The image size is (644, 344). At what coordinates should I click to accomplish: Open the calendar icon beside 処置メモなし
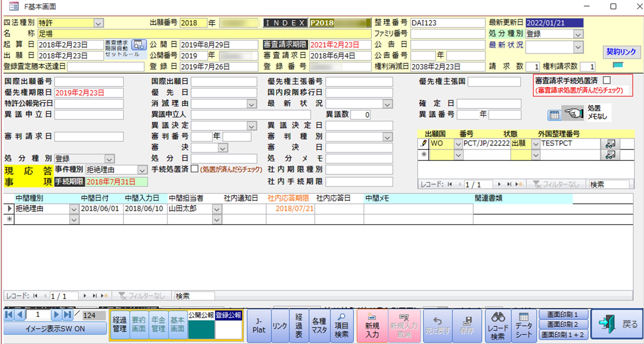click(x=554, y=115)
